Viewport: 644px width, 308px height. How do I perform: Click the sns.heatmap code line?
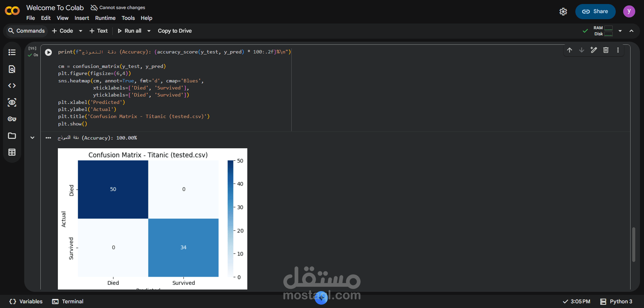(131, 81)
